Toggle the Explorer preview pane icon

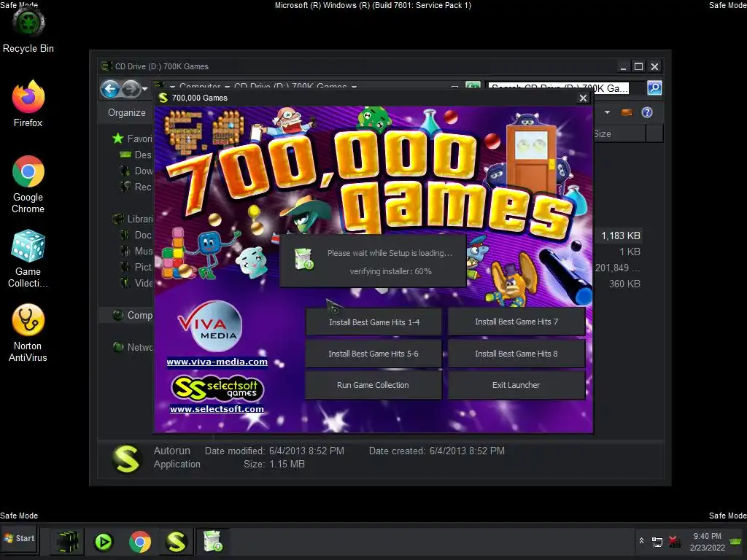click(x=627, y=112)
